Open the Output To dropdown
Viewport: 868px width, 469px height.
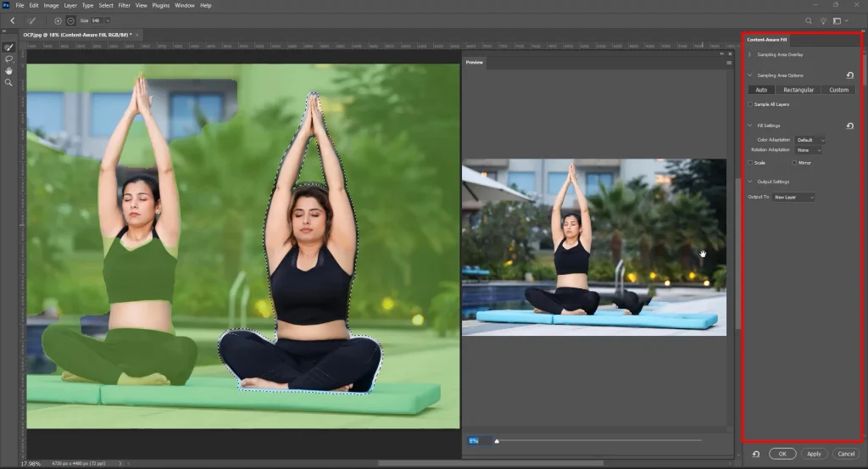coord(793,197)
